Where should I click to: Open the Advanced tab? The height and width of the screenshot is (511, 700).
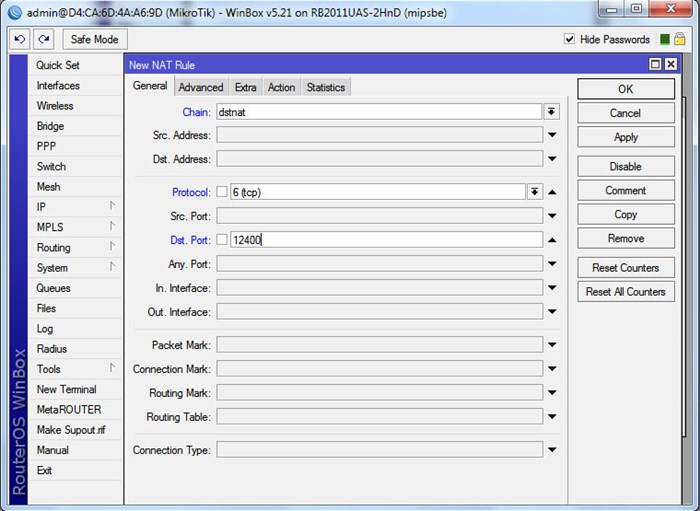click(x=201, y=87)
